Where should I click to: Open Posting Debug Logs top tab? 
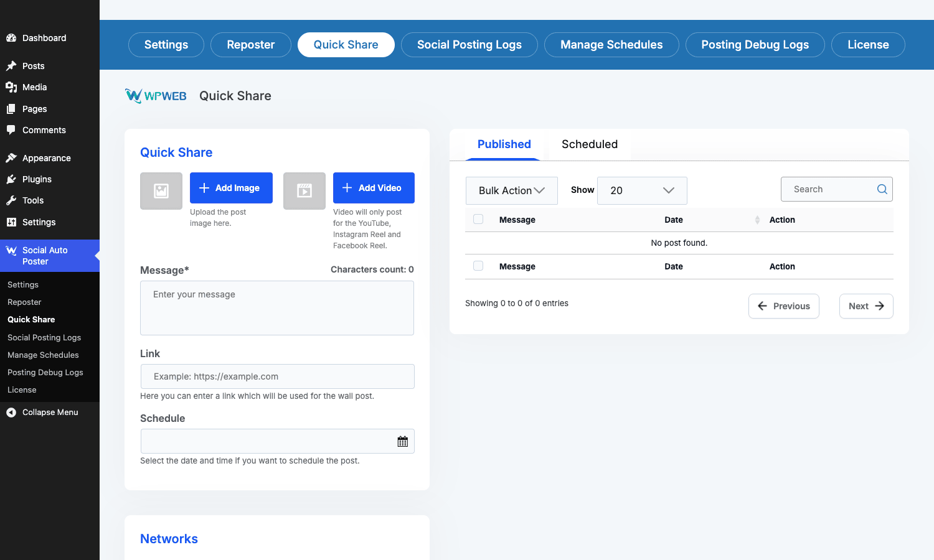(755, 45)
